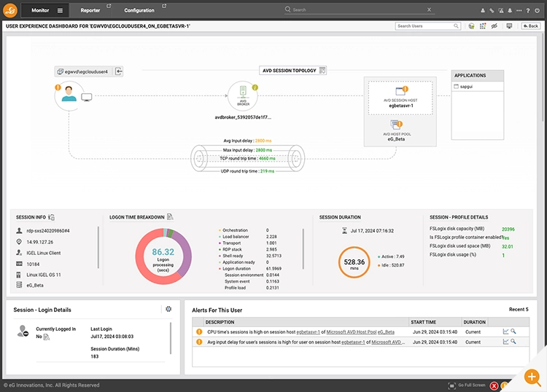Image resolution: width=547 pixels, height=392 pixels.
Task: Open Microsoft AVD Host Pool link in CPU alert
Action: coord(352,332)
